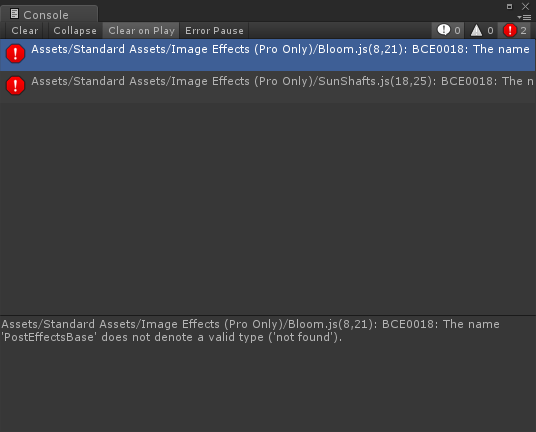Image resolution: width=536 pixels, height=432 pixels.
Task: Toggle warning messages filter icon
Action: tap(476, 30)
